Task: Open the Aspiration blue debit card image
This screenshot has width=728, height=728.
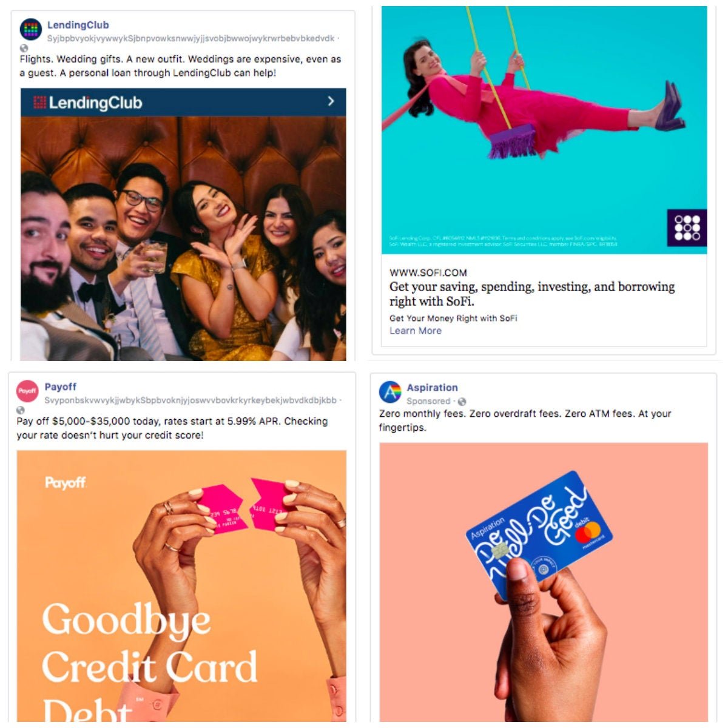Action: tap(544, 582)
